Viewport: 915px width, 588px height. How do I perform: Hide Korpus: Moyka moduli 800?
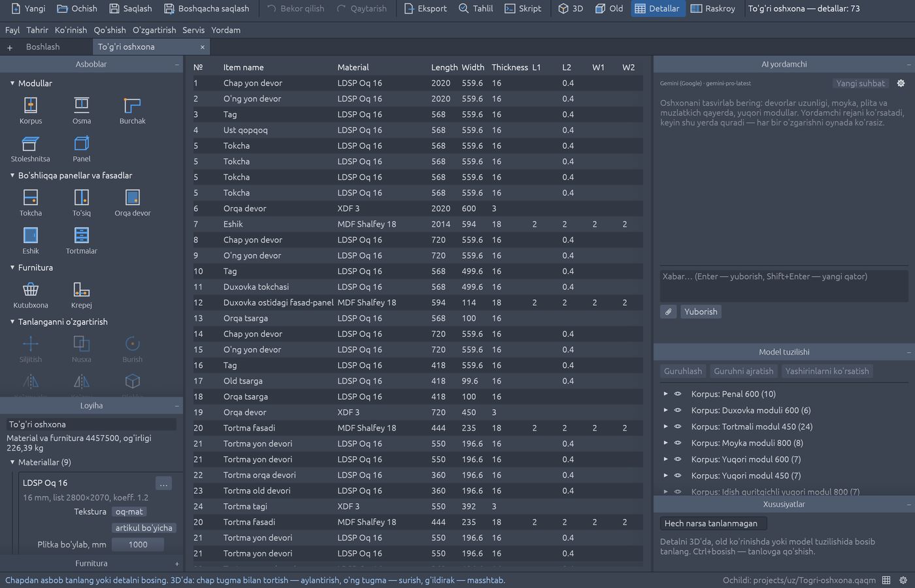click(678, 443)
